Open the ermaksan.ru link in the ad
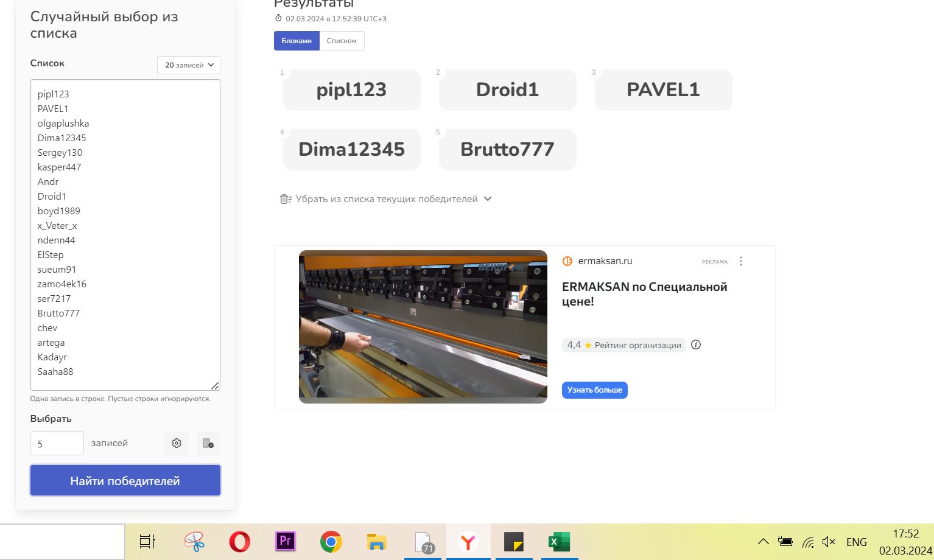 click(605, 261)
